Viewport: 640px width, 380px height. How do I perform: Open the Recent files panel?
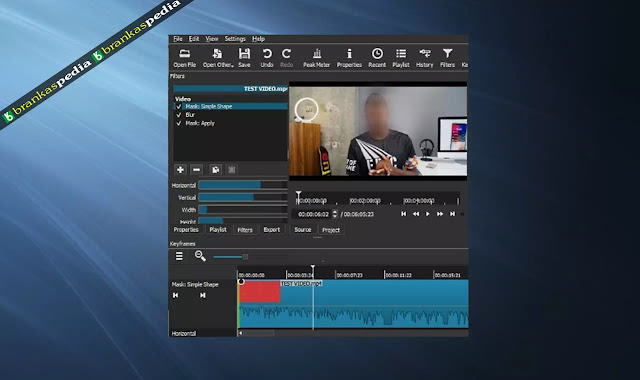pos(377,58)
